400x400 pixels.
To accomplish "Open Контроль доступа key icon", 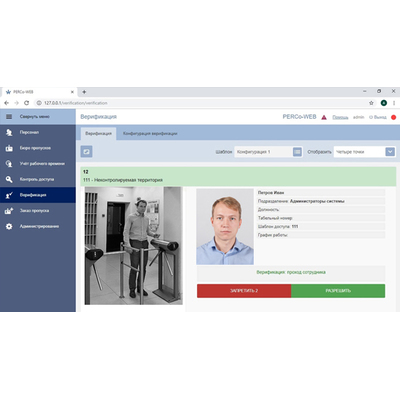I will (x=9, y=179).
